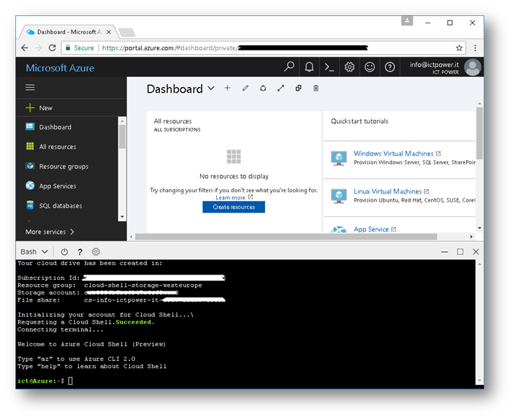Click the Chrome profile icon
The height and width of the screenshot is (420, 515).
407,20
